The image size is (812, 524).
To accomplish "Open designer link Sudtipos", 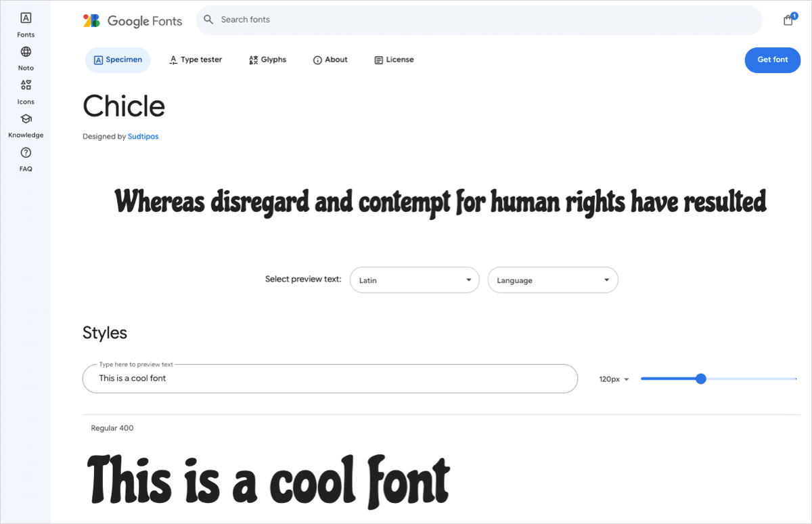I will tap(143, 136).
